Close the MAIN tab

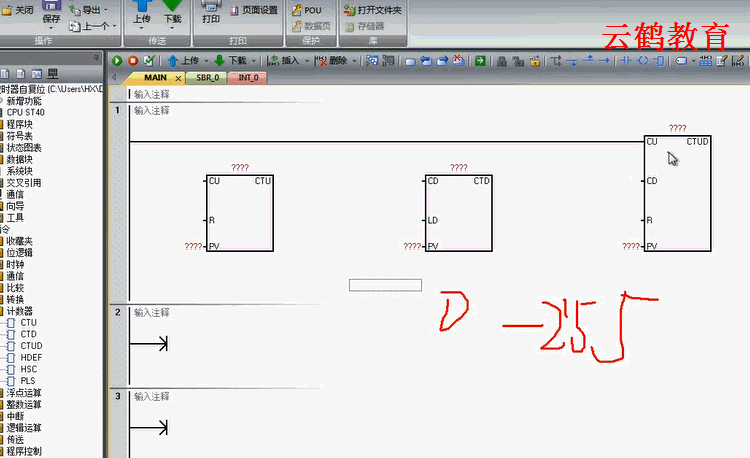[178, 77]
